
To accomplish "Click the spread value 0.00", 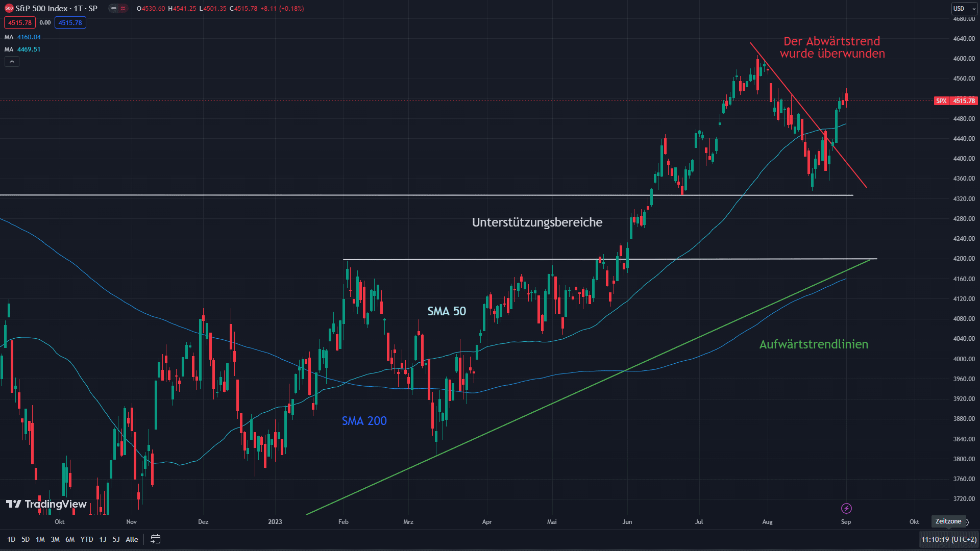I will click(x=45, y=22).
